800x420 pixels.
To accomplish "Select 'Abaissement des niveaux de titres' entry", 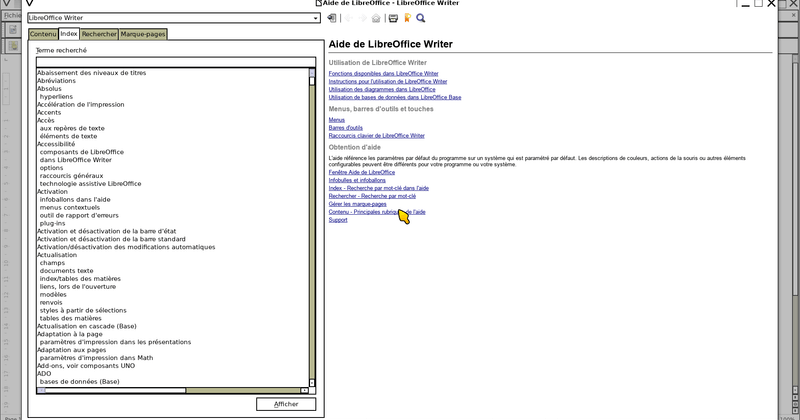I will [92, 73].
